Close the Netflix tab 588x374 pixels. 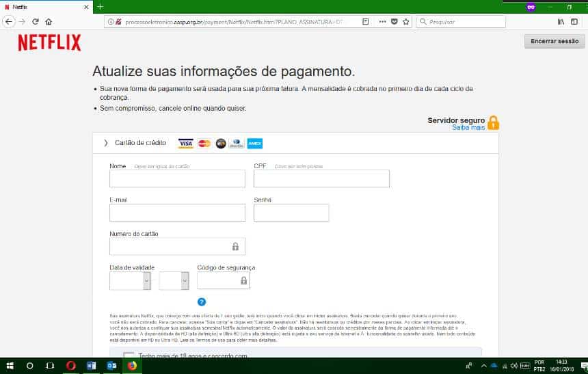(86, 7)
